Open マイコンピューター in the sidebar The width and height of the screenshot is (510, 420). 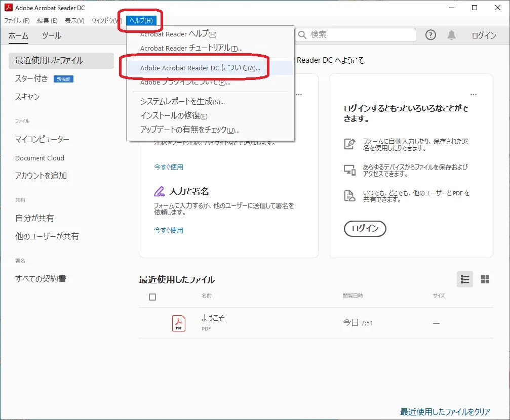point(42,139)
